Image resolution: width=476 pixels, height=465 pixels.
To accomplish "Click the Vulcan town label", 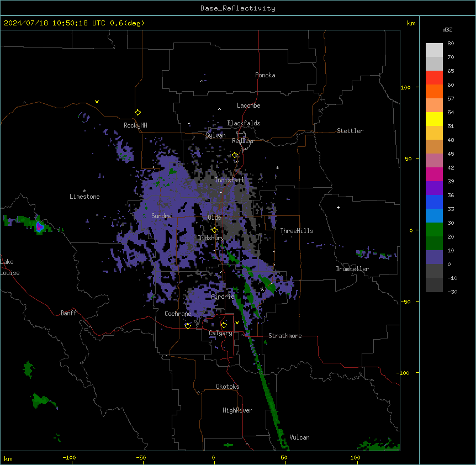I will pyautogui.click(x=300, y=437).
